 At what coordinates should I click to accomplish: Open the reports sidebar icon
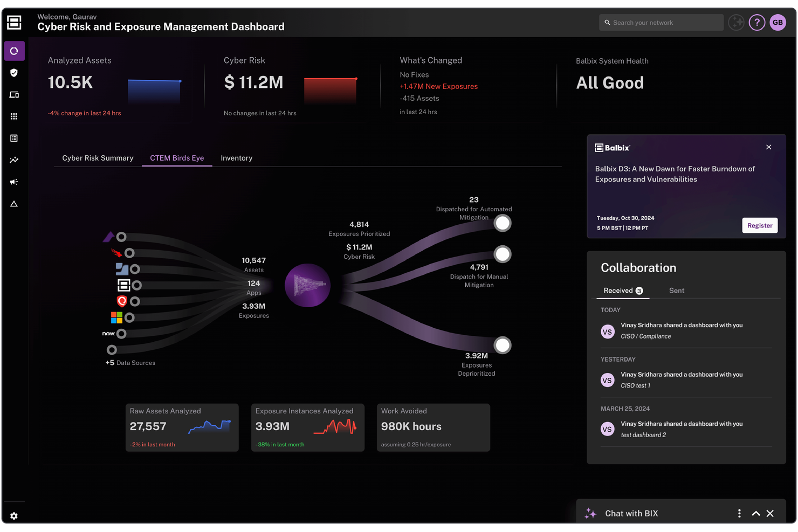(14, 137)
